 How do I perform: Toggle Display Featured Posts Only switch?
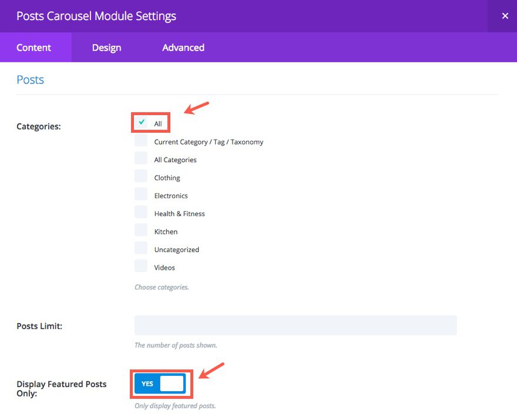coord(160,384)
